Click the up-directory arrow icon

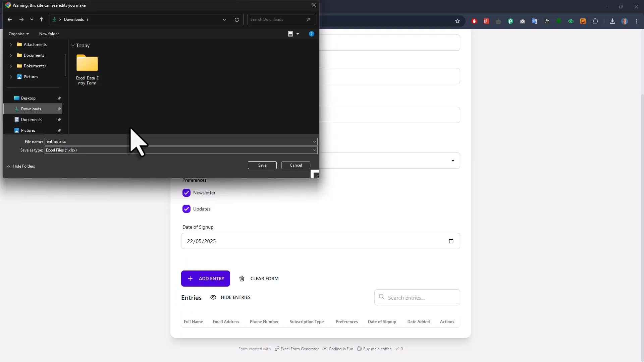(41, 19)
